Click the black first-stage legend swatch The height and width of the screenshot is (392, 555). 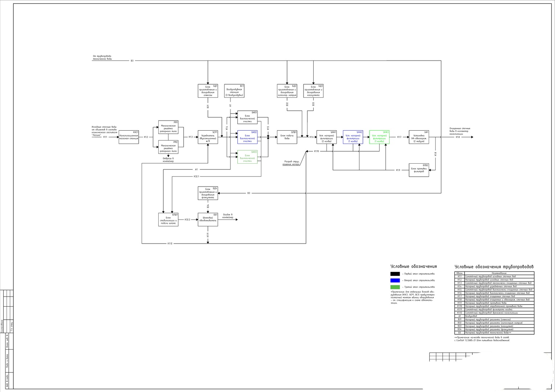(x=395, y=274)
